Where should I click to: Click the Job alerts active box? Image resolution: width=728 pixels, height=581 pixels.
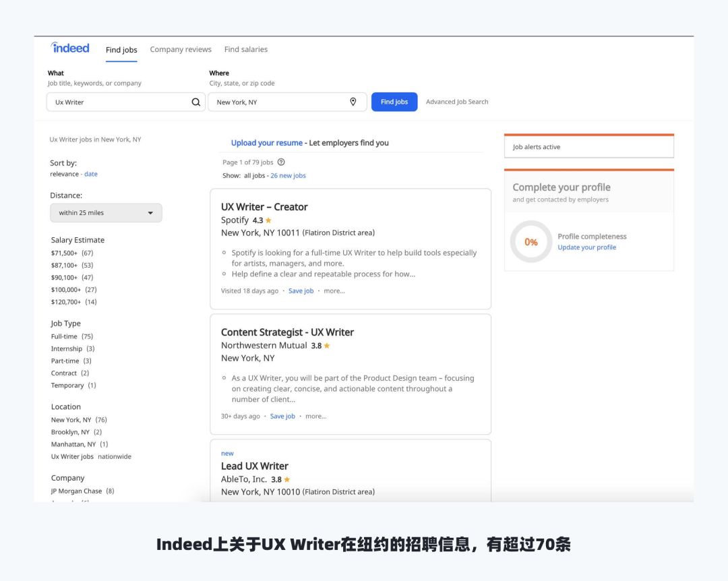click(x=588, y=146)
